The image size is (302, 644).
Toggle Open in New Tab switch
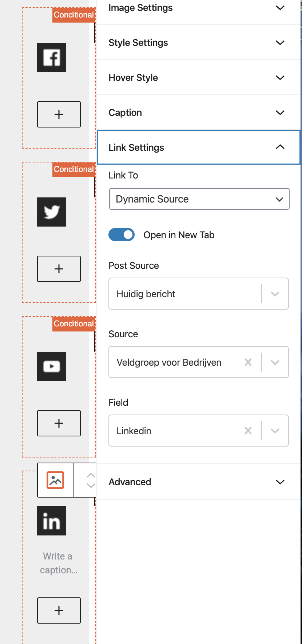click(x=122, y=235)
